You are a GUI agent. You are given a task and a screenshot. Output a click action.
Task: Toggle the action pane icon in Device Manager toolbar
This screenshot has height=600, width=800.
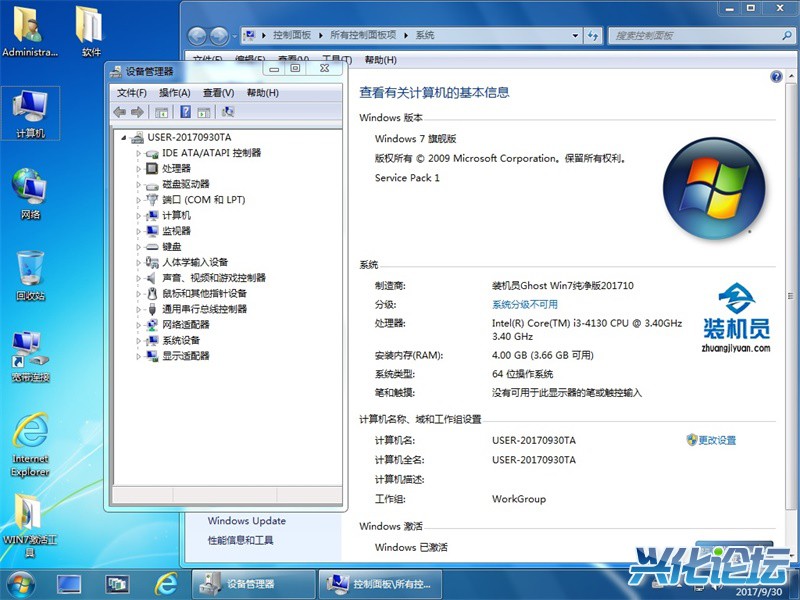[x=204, y=112]
